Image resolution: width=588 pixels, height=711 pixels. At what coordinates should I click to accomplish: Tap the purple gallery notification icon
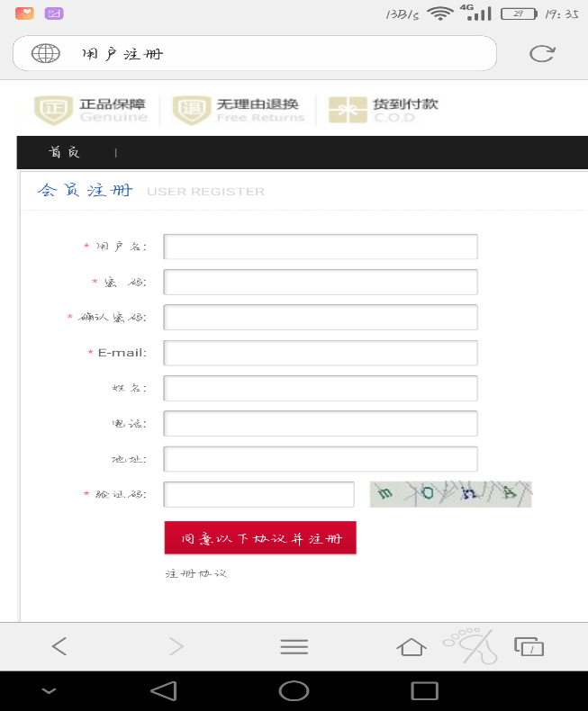54,13
